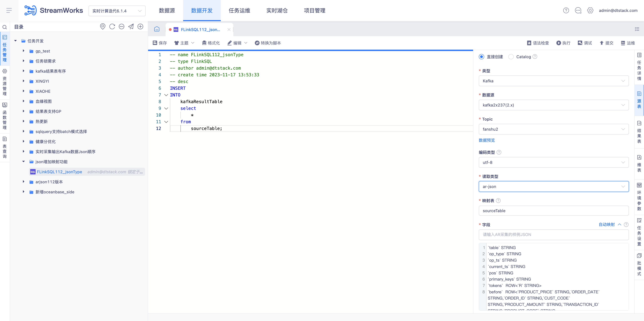Switch to 项目管理 top menu

point(314,11)
